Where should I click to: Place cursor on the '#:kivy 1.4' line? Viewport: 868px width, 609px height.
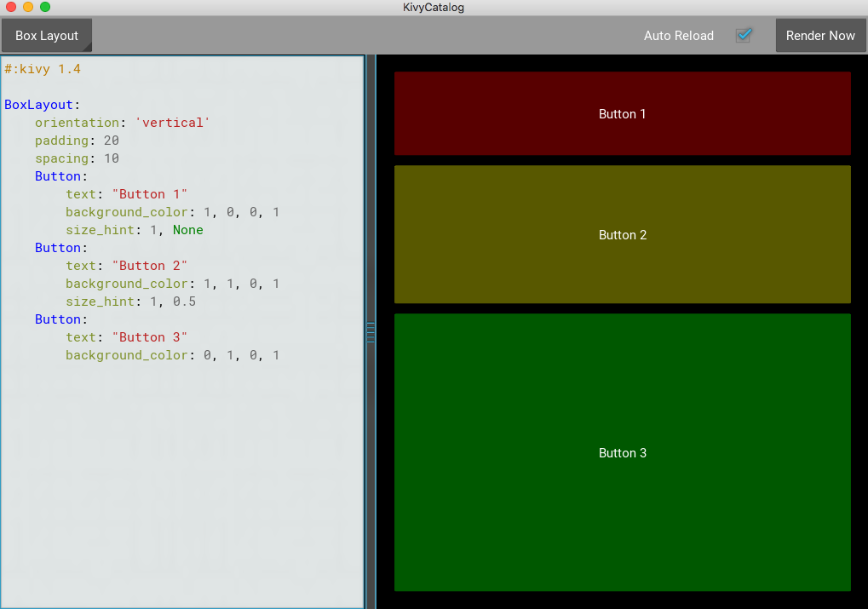(43, 69)
